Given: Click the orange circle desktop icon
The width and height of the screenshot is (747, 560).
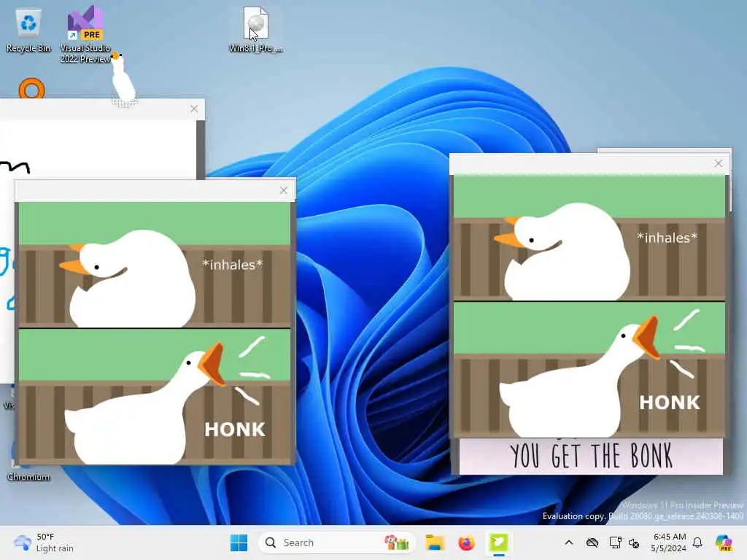Looking at the screenshot, I should coord(31,88).
